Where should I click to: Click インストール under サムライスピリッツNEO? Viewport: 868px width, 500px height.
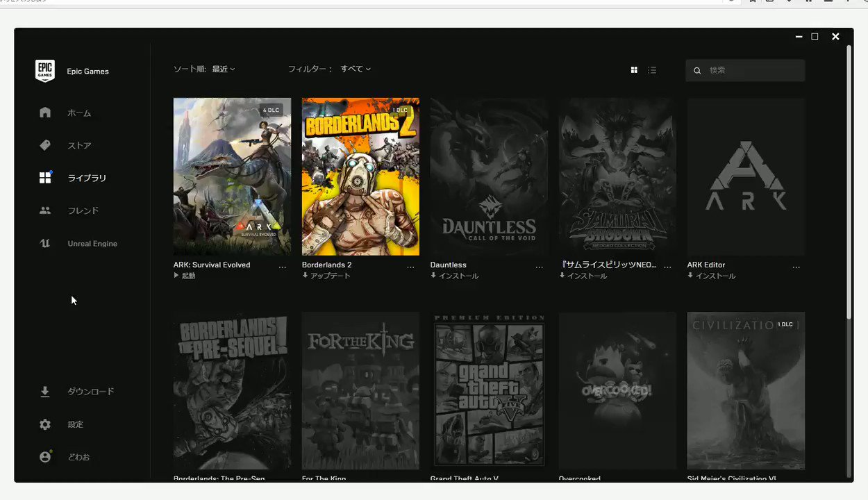pos(583,276)
